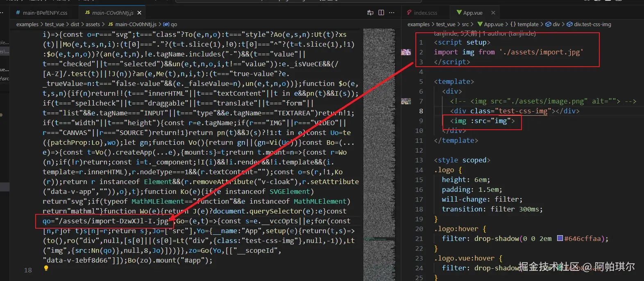Click 'examples' in App.vue breadcrumb
Image resolution: width=644 pixels, height=281 pixels.
click(x=418, y=24)
